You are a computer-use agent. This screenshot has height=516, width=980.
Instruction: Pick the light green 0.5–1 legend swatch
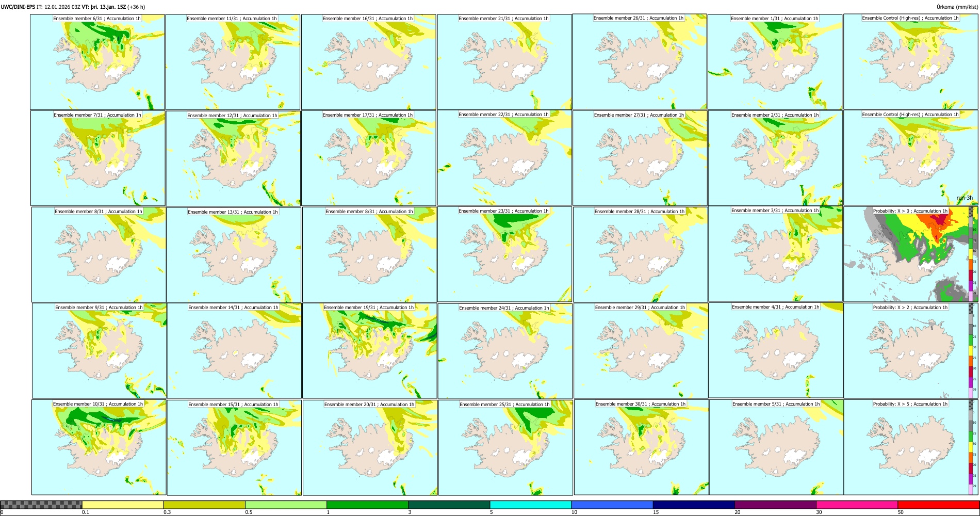pyautogui.click(x=286, y=505)
